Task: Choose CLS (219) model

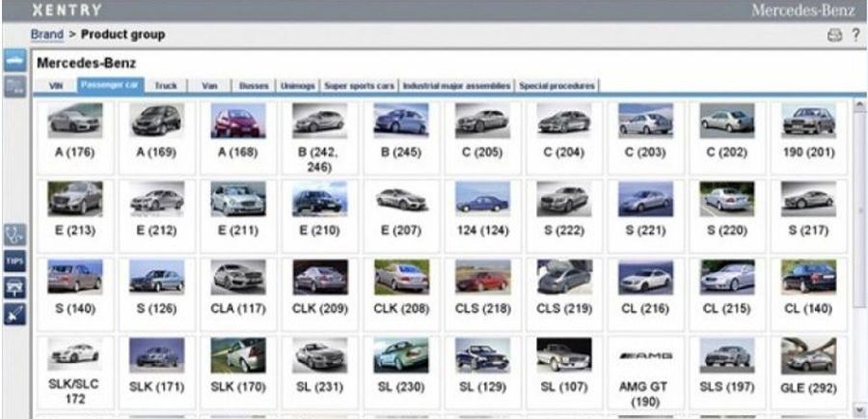Action: 564,294
